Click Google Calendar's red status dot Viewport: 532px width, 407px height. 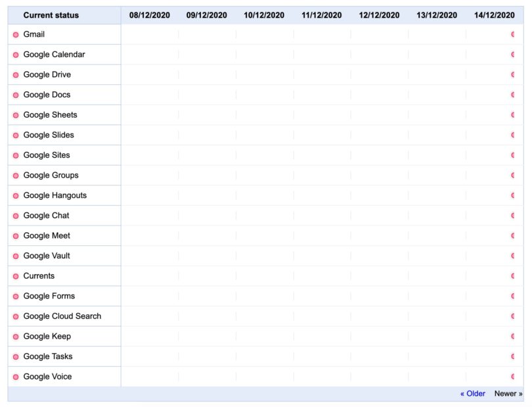[x=16, y=55]
